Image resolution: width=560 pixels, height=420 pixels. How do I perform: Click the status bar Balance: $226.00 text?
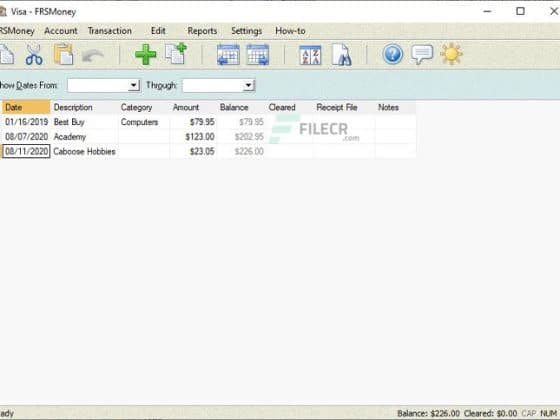(x=428, y=414)
